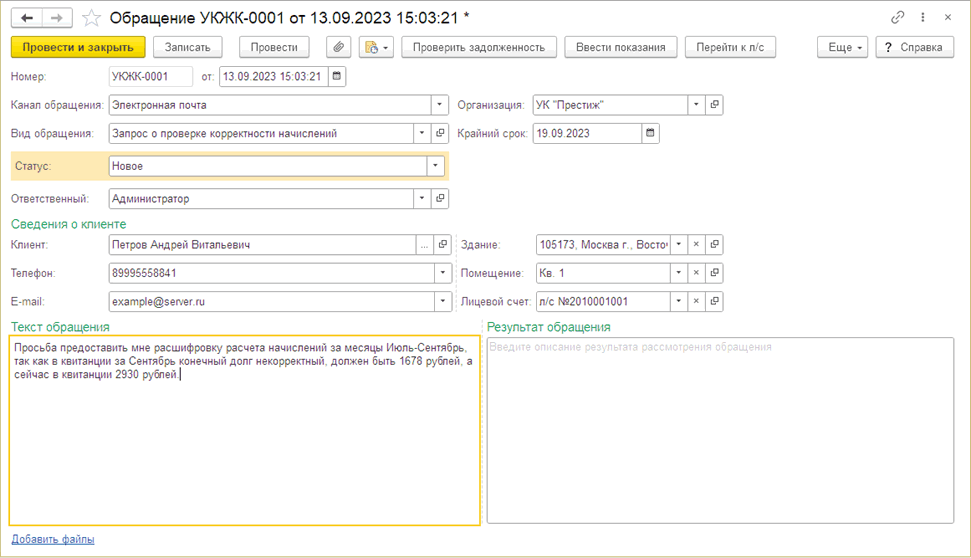
Task: Expand the Статус dropdown
Action: tap(435, 167)
